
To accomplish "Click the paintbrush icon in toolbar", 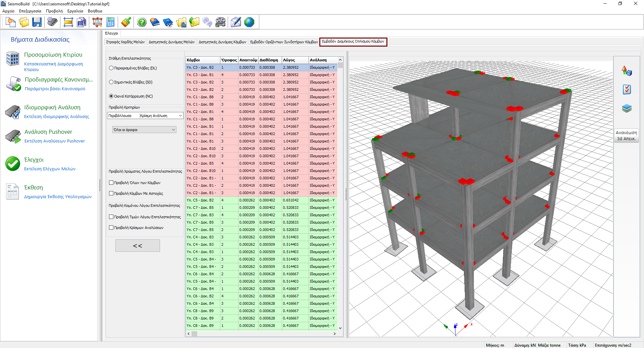I will point(126,22).
